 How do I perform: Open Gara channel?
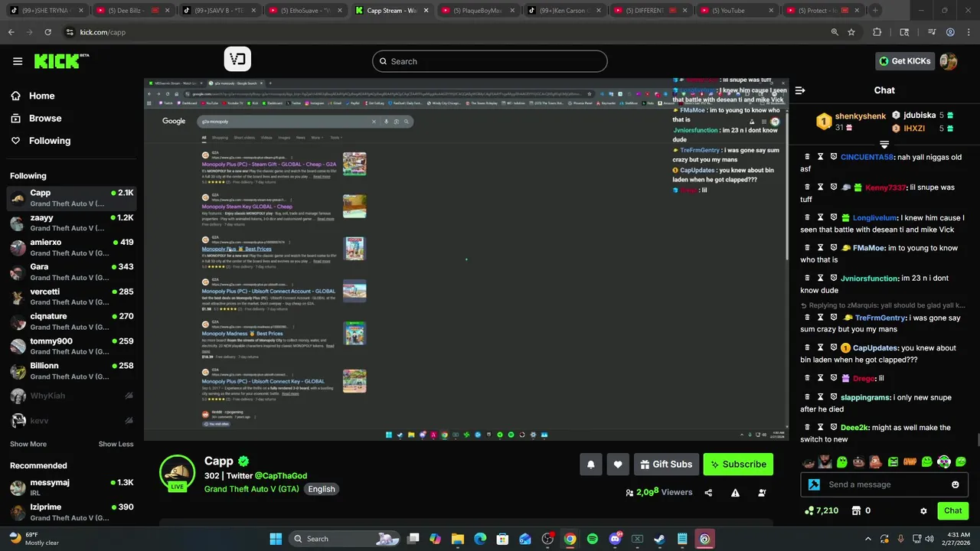pyautogui.click(x=72, y=272)
